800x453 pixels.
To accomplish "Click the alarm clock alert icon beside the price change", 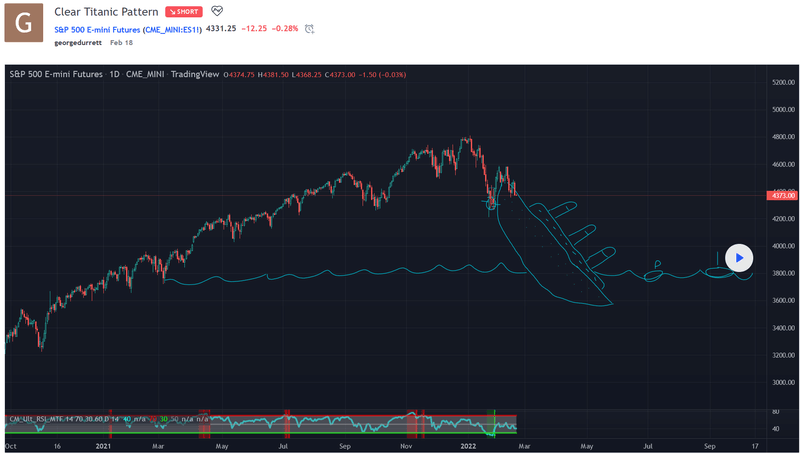I will tap(309, 29).
